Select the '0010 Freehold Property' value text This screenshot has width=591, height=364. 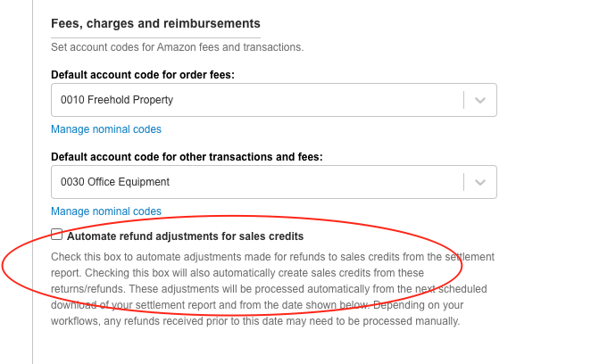pos(117,101)
